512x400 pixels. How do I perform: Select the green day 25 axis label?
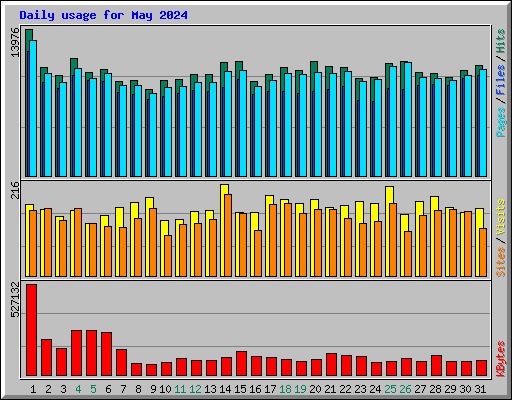390,389
